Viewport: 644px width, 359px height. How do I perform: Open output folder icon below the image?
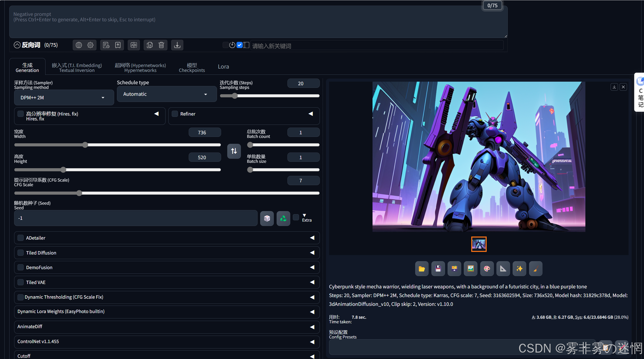pos(422,269)
